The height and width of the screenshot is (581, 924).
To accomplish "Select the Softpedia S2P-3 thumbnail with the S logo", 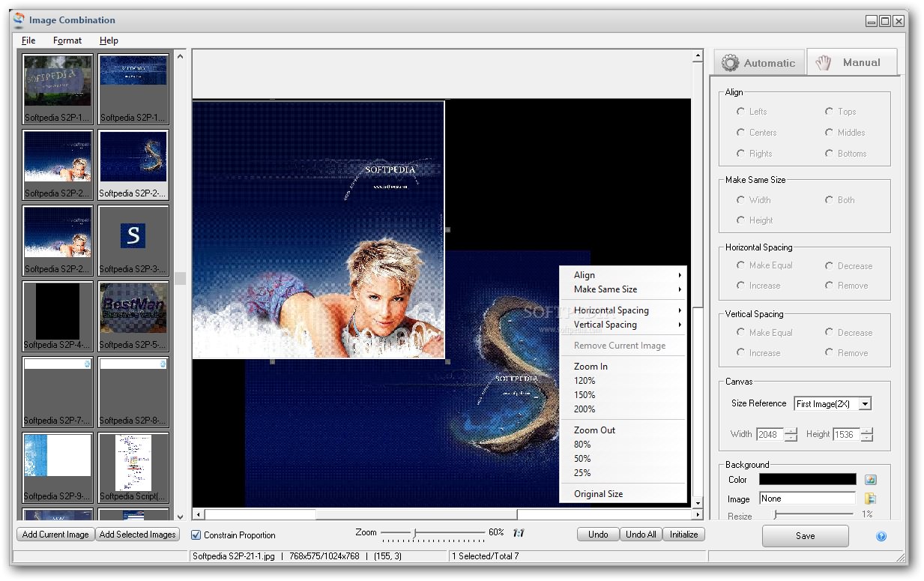I will (133, 240).
